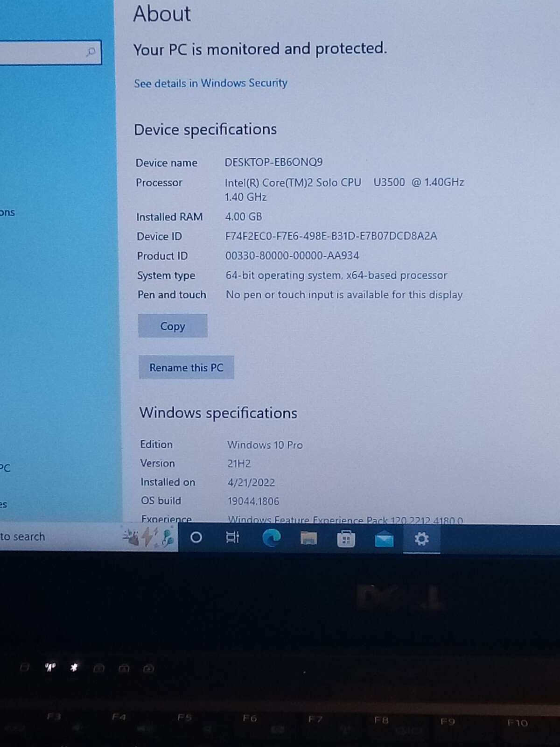
Task: Click the Pen and touch label
Action: pos(172,295)
